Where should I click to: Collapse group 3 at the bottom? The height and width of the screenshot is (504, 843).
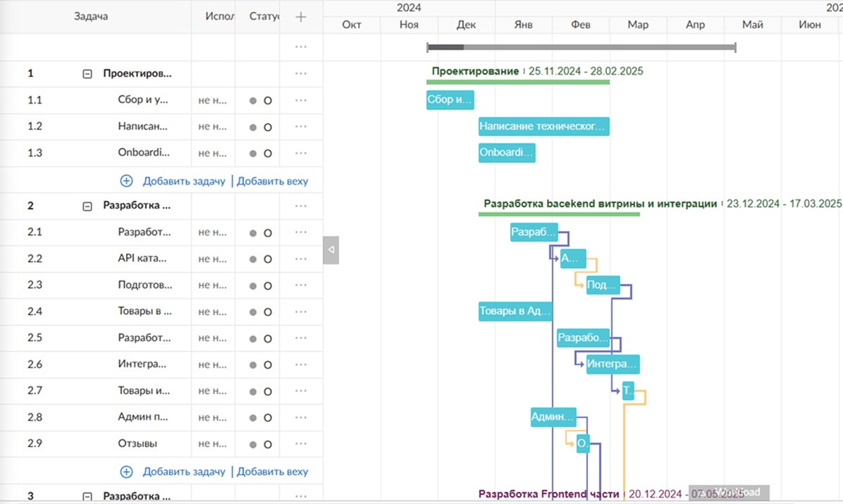(87, 496)
